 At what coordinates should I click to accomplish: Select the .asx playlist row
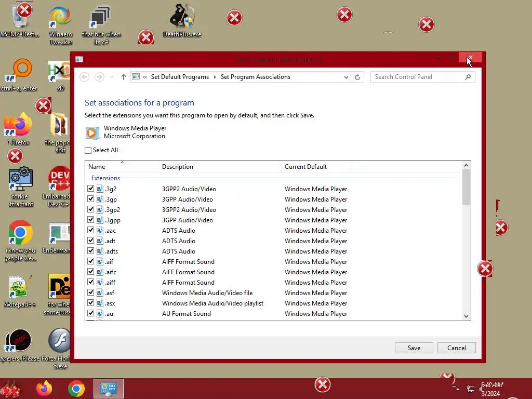point(273,303)
